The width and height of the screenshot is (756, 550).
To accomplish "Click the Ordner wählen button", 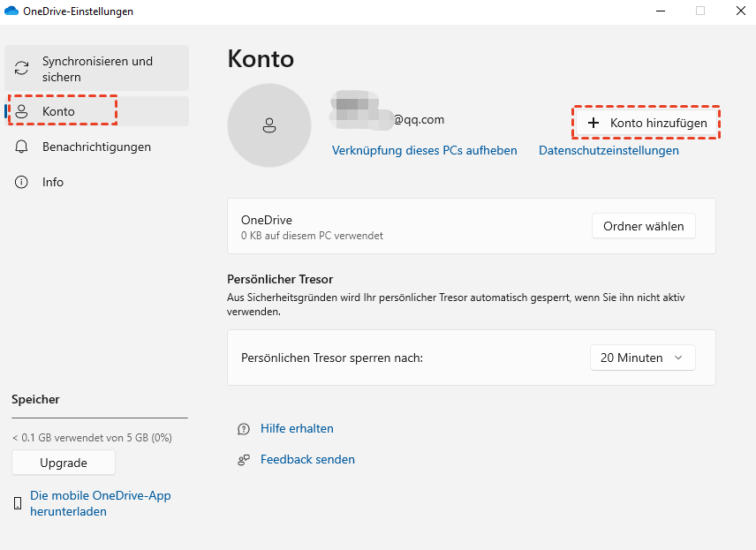I will (x=643, y=226).
